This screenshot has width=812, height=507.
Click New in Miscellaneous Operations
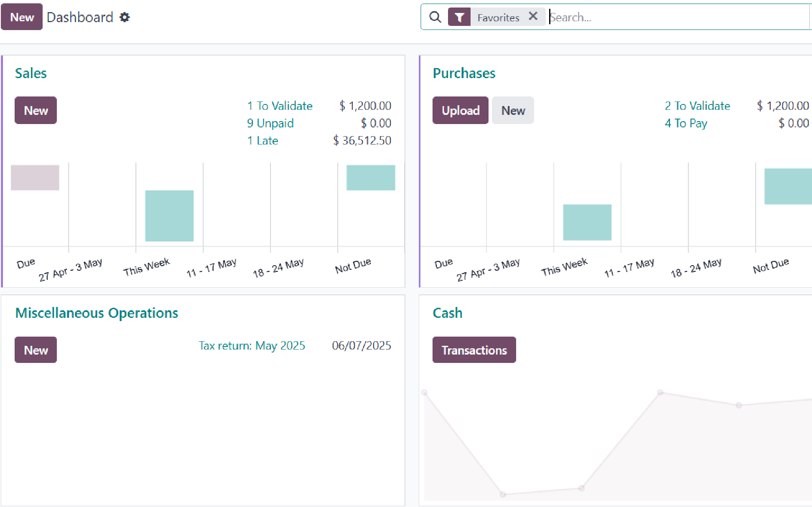point(36,350)
